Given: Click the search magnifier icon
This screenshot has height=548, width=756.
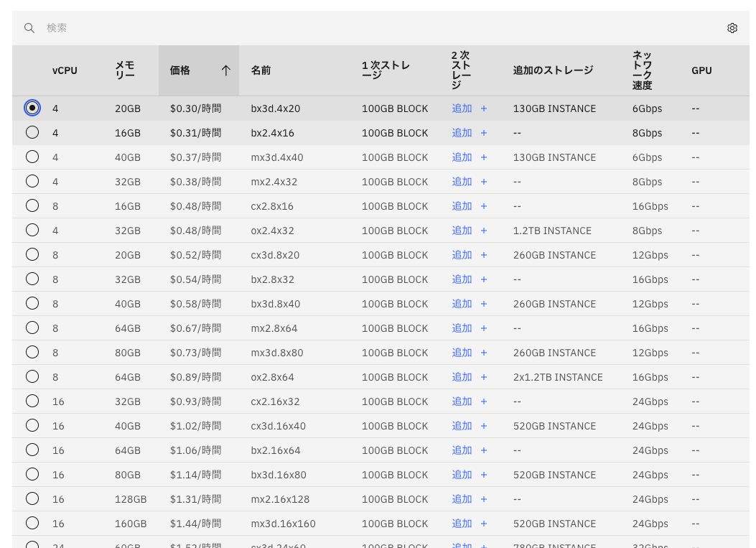Looking at the screenshot, I should 29,28.
